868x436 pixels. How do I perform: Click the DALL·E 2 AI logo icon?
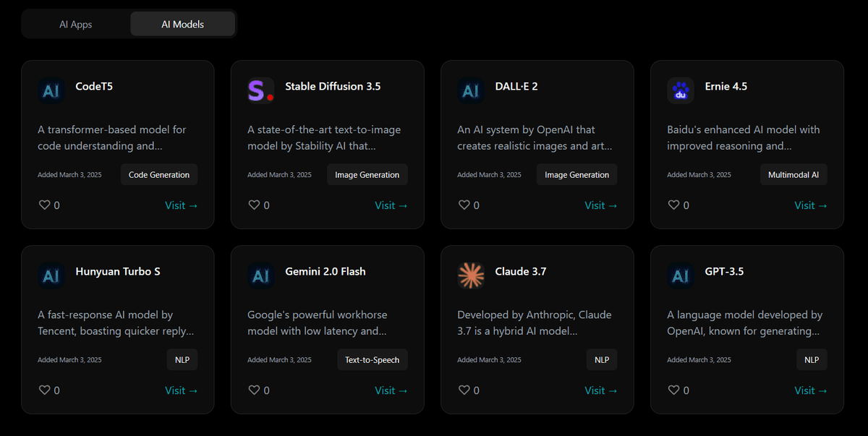(470, 90)
